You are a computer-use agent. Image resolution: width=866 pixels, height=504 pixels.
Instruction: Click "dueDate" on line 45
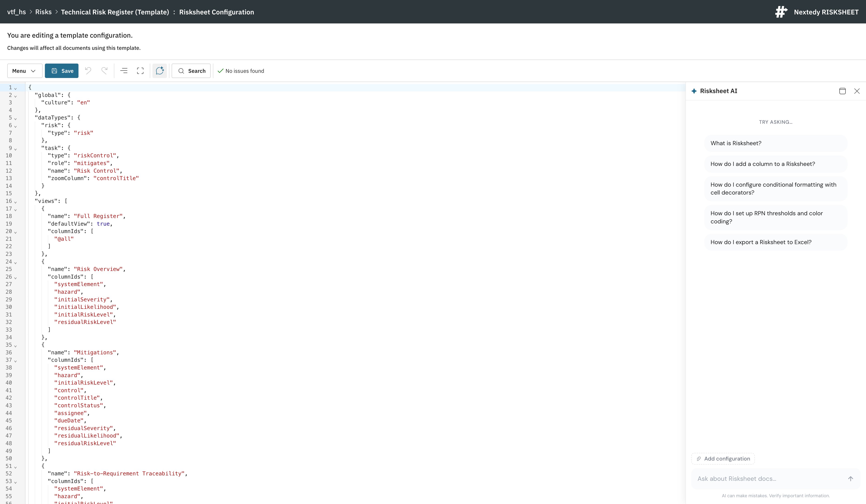pyautogui.click(x=69, y=421)
